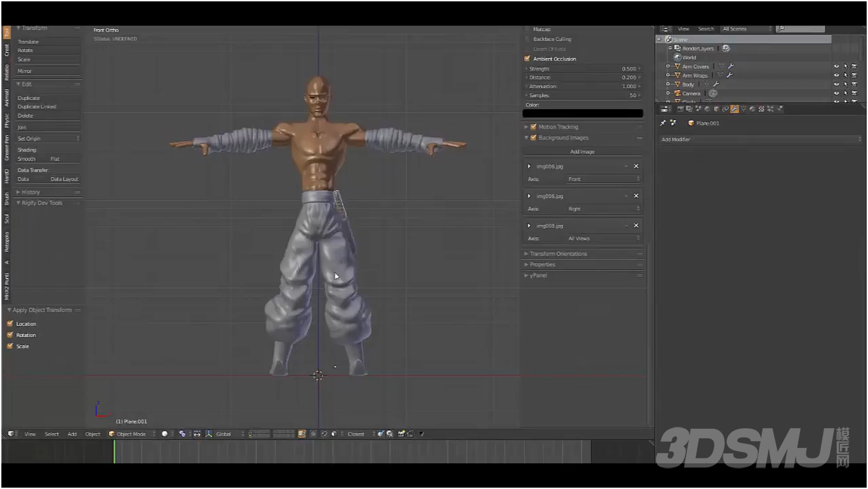Open the View menu in 3D header
The height and width of the screenshot is (489, 868).
point(30,434)
